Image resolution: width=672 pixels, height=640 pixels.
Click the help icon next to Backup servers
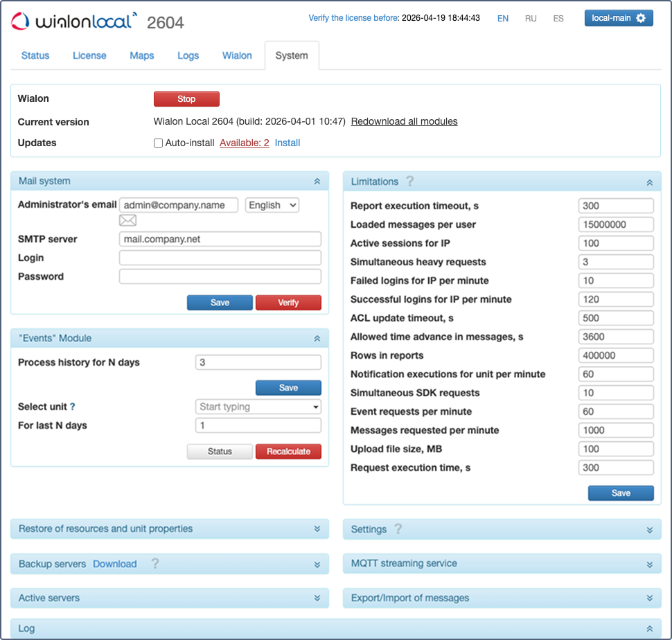coord(155,564)
